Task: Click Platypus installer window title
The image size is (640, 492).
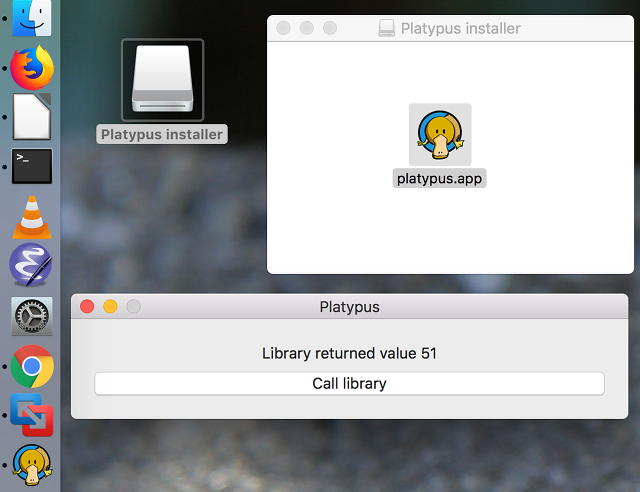Action: click(460, 29)
